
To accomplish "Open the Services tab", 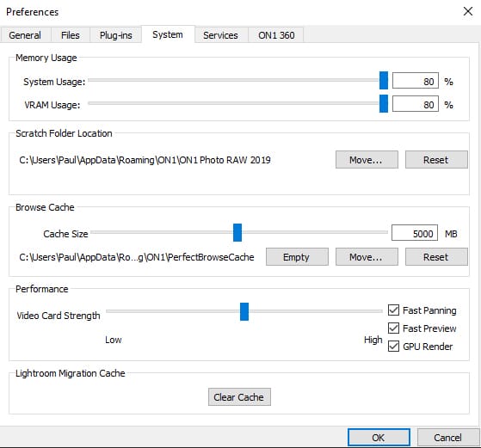I will [220, 35].
